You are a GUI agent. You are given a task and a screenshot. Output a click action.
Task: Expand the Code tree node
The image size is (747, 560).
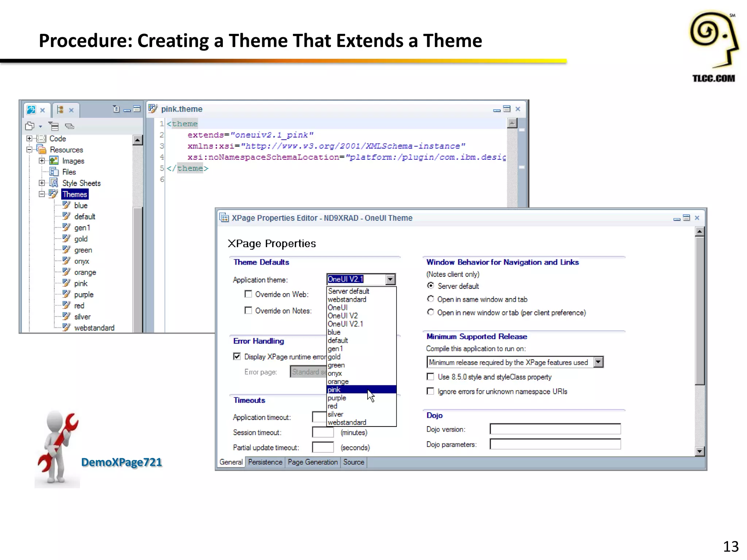[x=29, y=139]
